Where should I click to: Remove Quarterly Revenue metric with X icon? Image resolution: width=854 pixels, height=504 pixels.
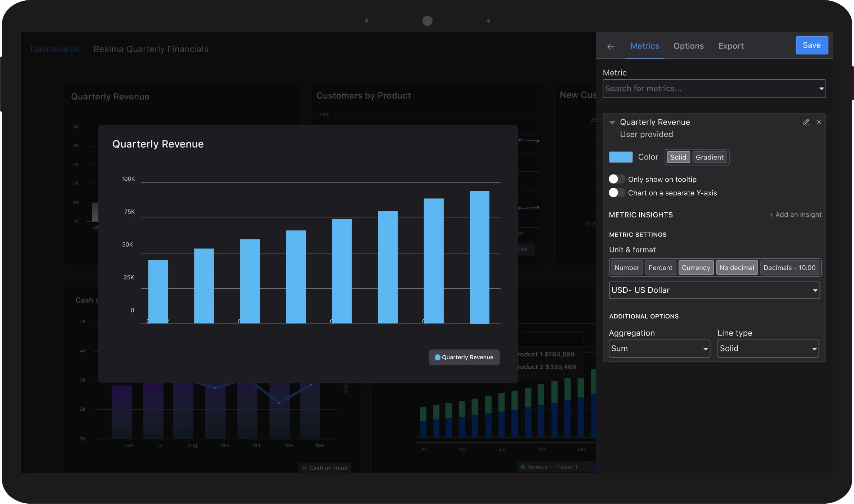(819, 122)
